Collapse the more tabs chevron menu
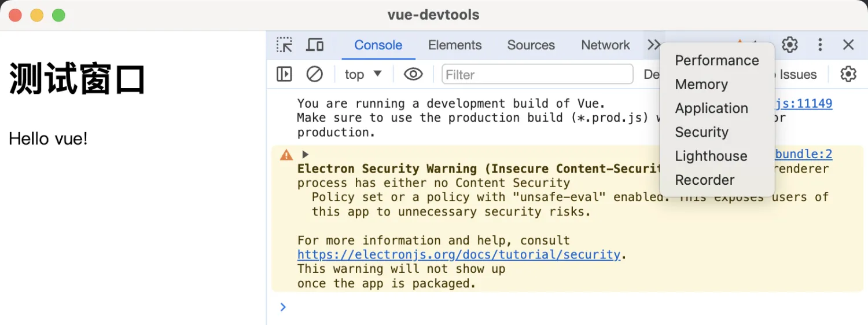Viewport: 868px width, 325px height. pyautogui.click(x=653, y=45)
